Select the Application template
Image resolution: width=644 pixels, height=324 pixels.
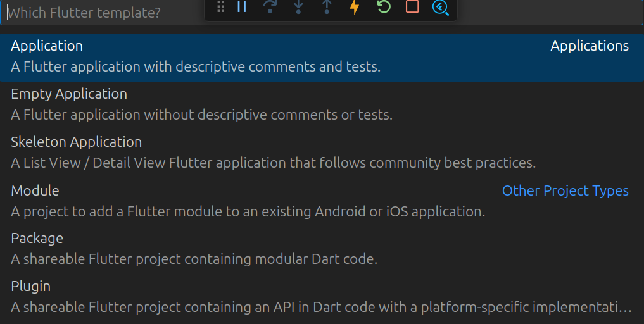[322, 57]
